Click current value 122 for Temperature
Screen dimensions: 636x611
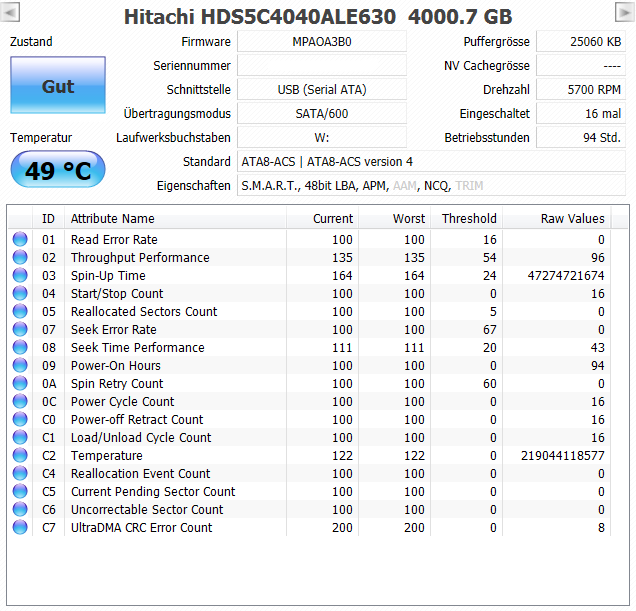(342, 456)
